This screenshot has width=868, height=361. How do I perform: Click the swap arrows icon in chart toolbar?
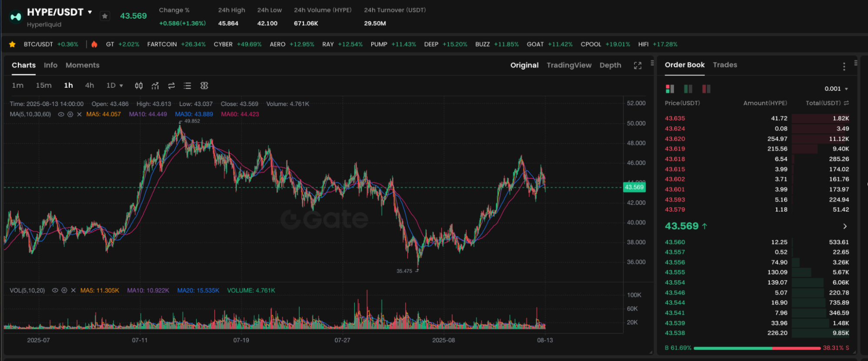(x=172, y=86)
